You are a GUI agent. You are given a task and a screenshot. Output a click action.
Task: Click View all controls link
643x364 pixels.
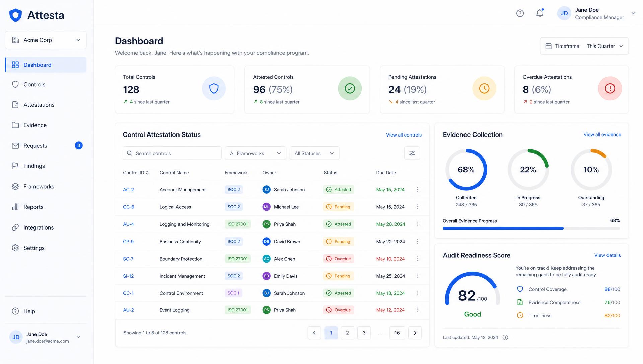[x=404, y=135]
